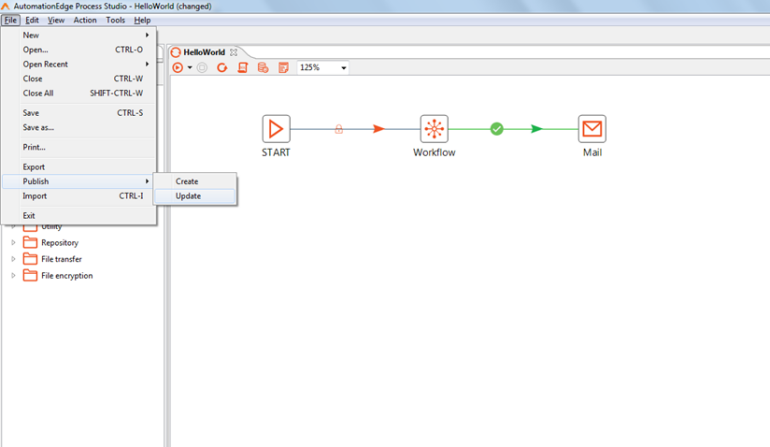
Task: Click the green arrow toward Mail
Action: pyautogui.click(x=537, y=129)
